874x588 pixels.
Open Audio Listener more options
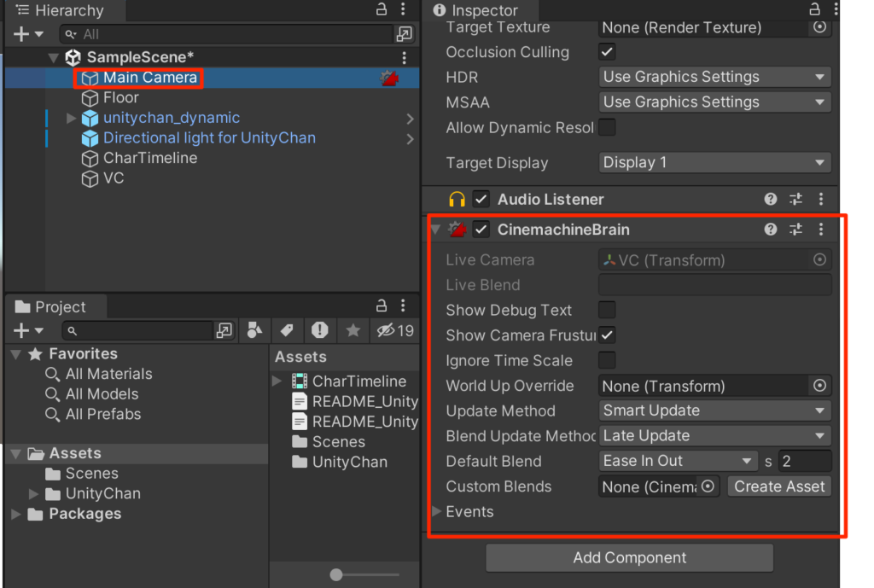pos(821,199)
